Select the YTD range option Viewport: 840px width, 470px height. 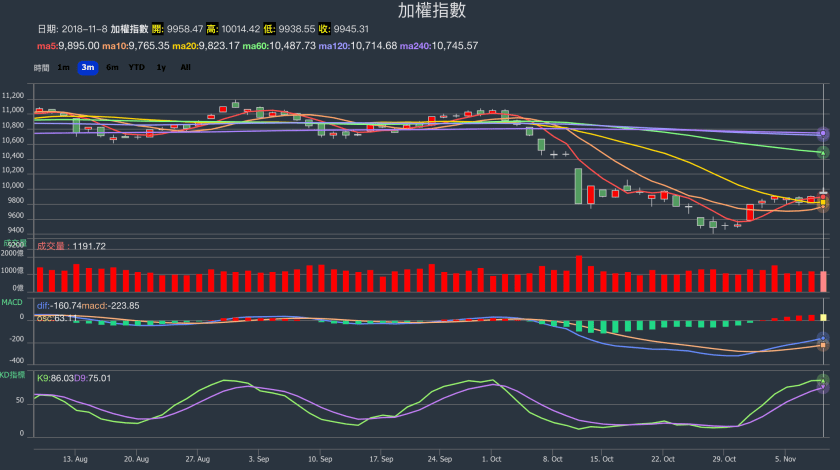(x=137, y=67)
